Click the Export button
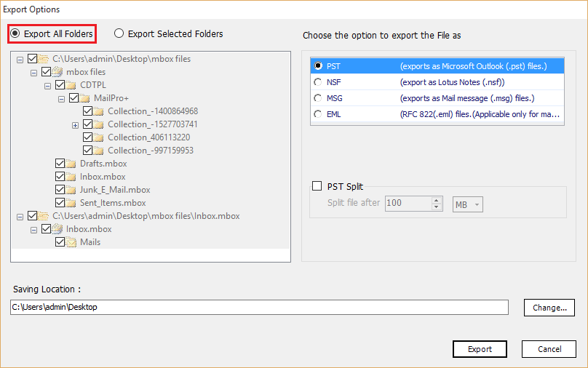The image size is (588, 368). (x=480, y=349)
